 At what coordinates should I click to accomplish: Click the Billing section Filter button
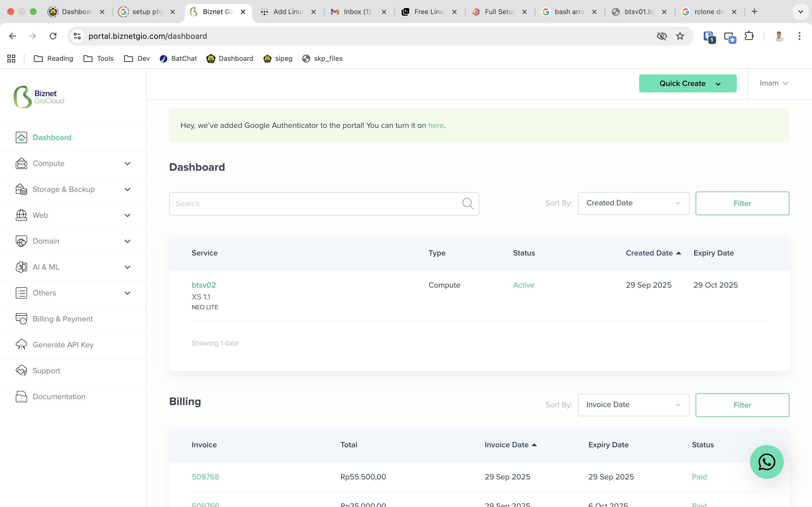tap(742, 405)
